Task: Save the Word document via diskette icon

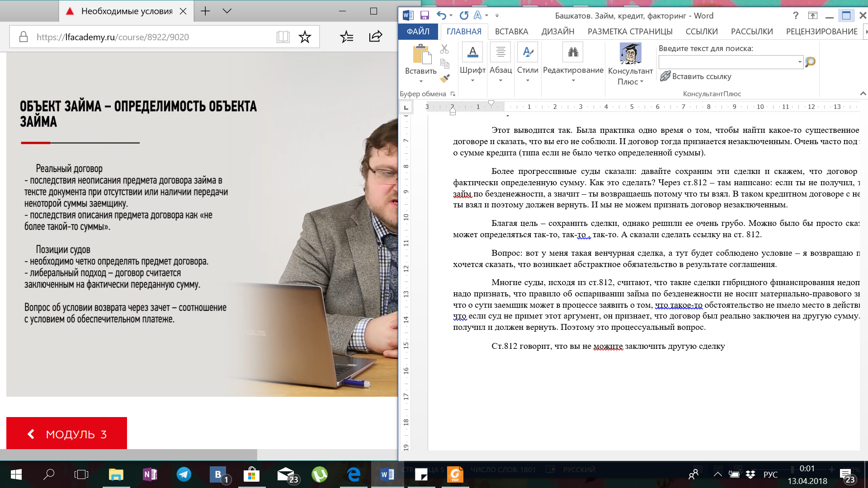Action: pos(424,15)
